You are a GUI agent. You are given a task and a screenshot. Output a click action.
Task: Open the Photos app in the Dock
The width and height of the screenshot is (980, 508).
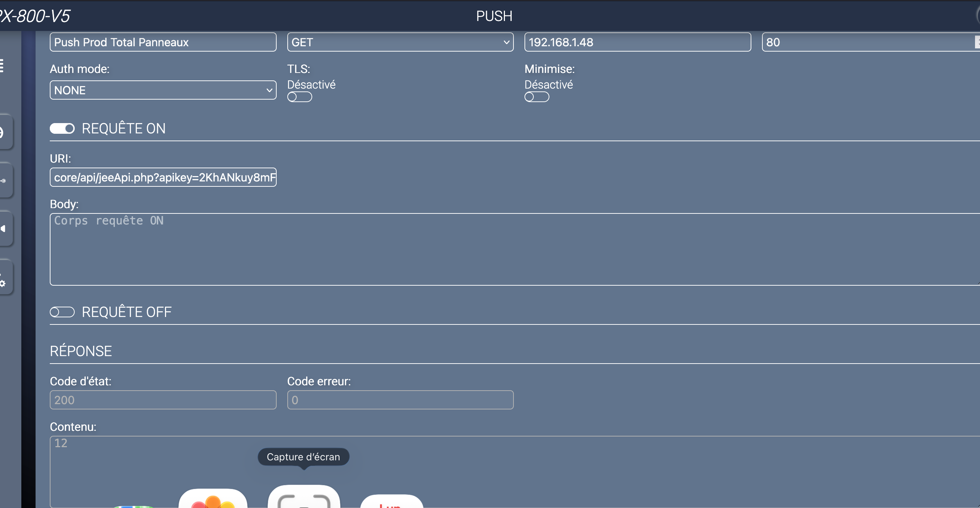click(x=213, y=499)
